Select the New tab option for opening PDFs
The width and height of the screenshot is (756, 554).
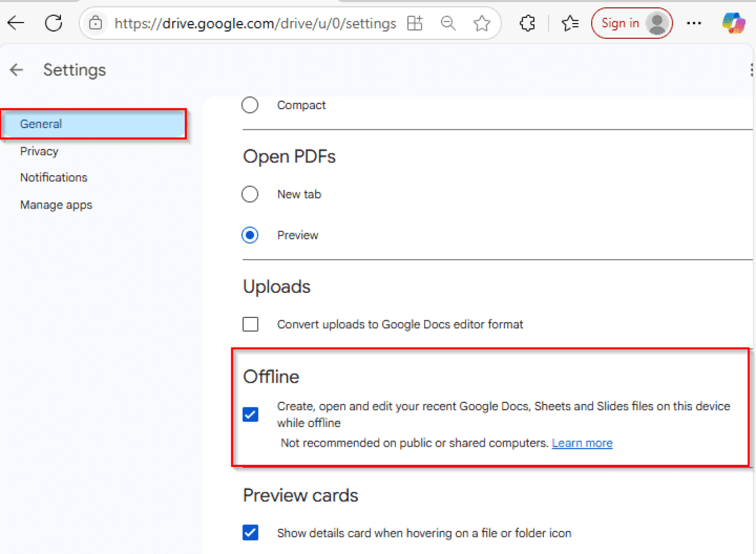coord(250,194)
